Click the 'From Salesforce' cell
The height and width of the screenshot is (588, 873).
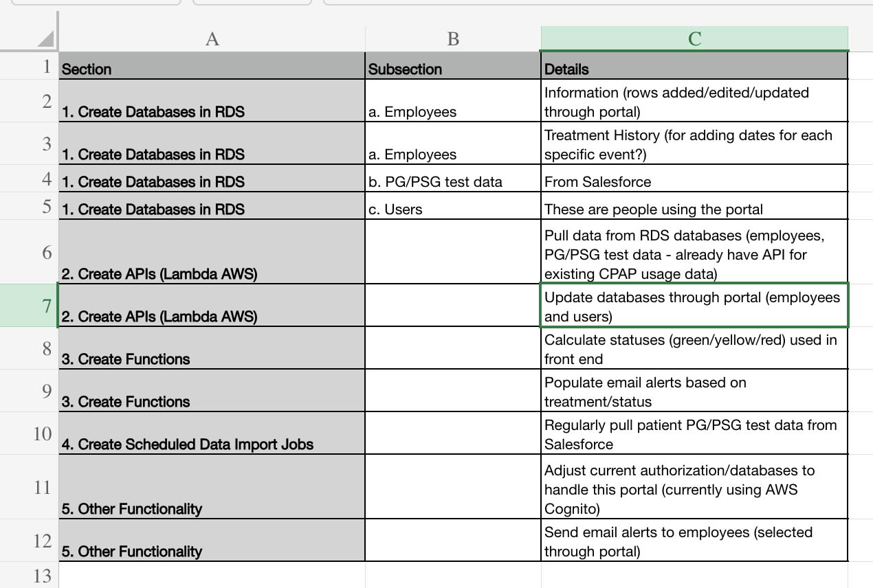click(694, 182)
